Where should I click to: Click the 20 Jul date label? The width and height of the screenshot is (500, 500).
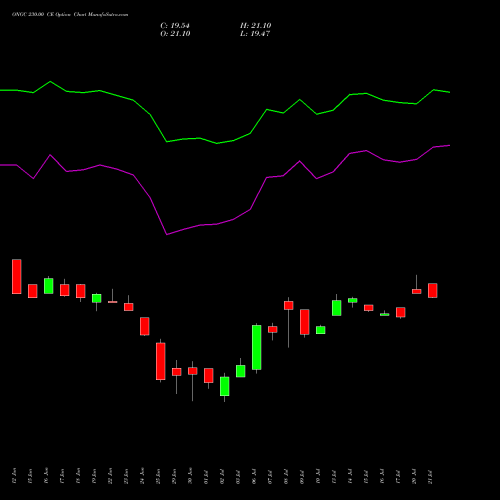click(414, 477)
